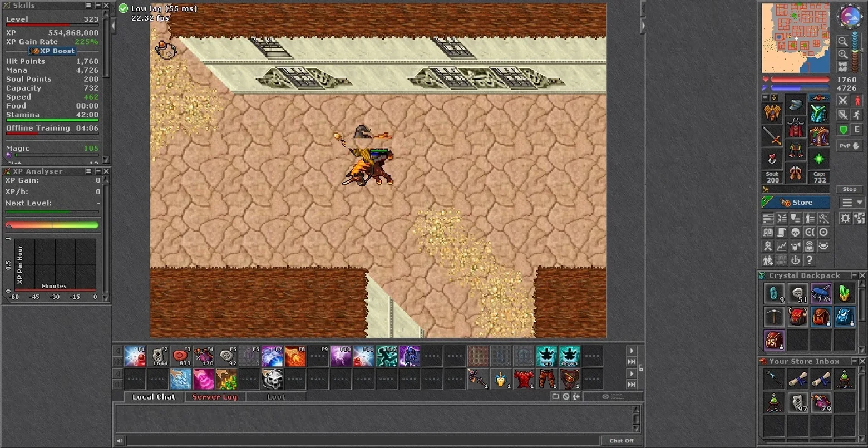This screenshot has height=448, width=868.
Task: Click the minimap view
Action: point(796,38)
